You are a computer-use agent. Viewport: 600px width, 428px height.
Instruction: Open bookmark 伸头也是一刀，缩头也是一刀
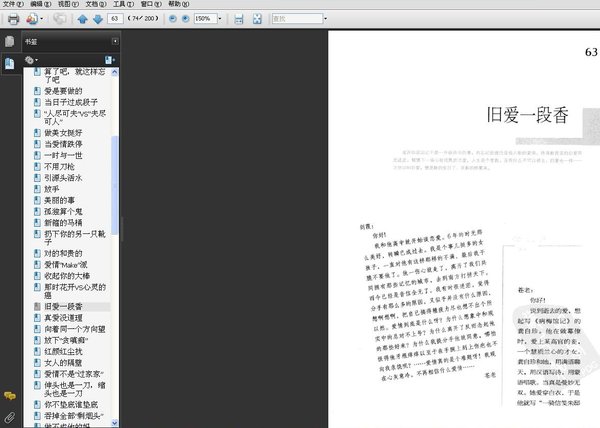(75, 389)
